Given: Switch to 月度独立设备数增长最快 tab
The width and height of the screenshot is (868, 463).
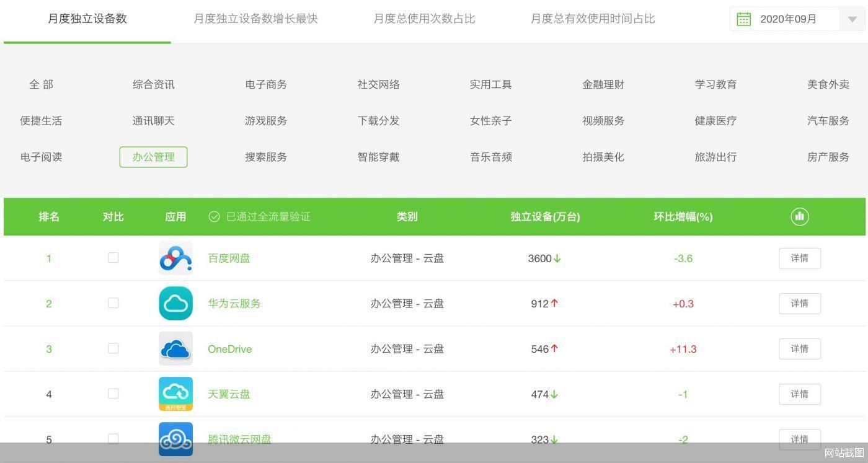Looking at the screenshot, I should tap(255, 19).
